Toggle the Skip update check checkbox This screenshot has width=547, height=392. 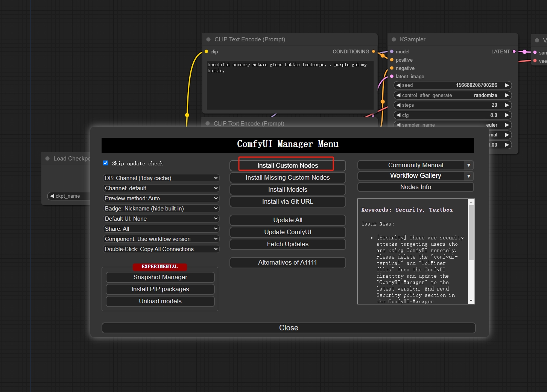[106, 163]
